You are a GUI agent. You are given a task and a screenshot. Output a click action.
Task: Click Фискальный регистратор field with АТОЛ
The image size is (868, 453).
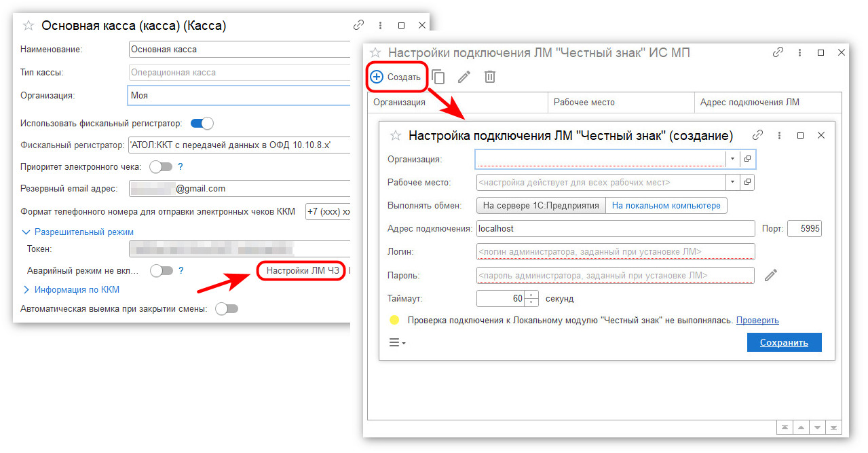240,145
